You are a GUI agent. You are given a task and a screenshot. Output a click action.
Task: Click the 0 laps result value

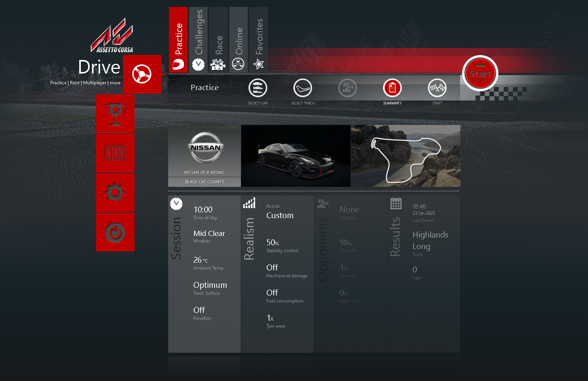pos(415,270)
